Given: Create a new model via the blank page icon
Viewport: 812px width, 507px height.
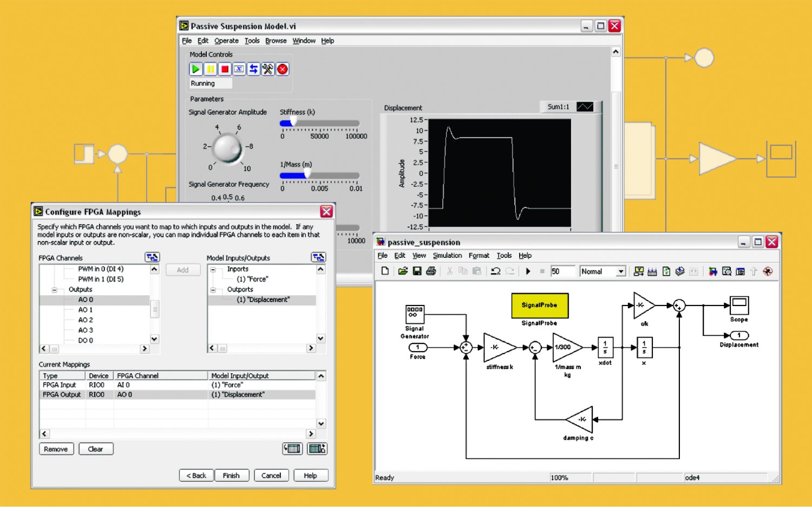Looking at the screenshot, I should point(385,271).
